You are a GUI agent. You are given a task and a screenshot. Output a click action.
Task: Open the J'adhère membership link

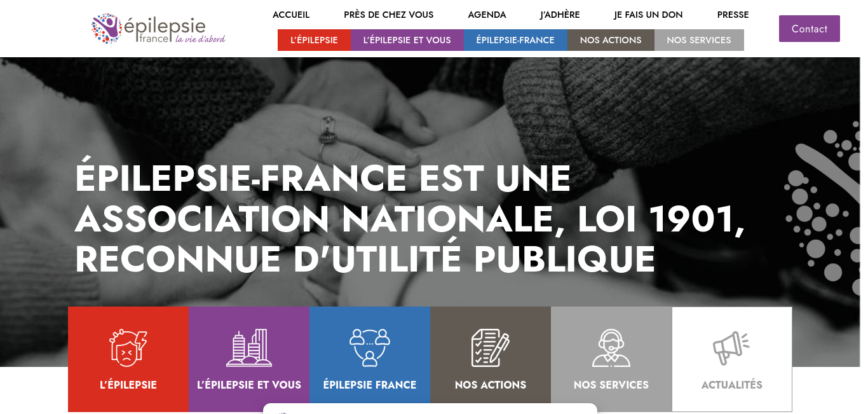click(560, 15)
